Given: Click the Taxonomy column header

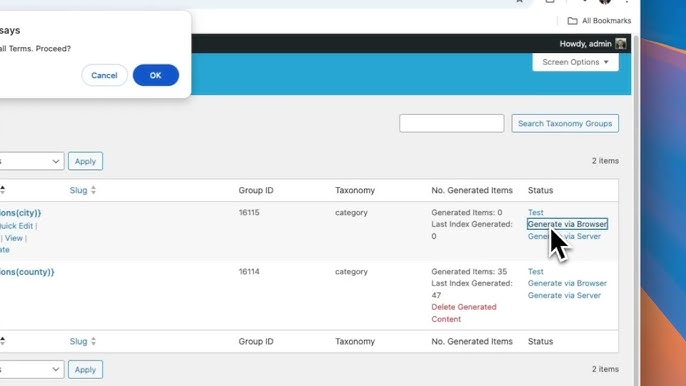Looking at the screenshot, I should click(x=355, y=190).
